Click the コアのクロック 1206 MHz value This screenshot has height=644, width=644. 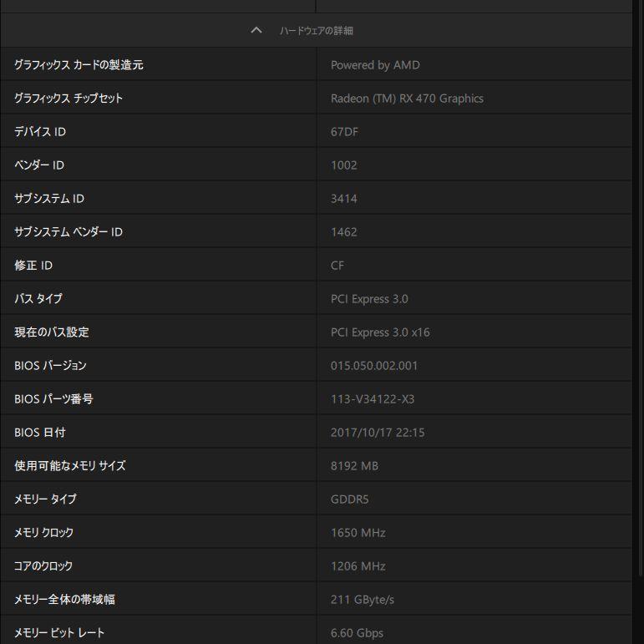pos(357,566)
